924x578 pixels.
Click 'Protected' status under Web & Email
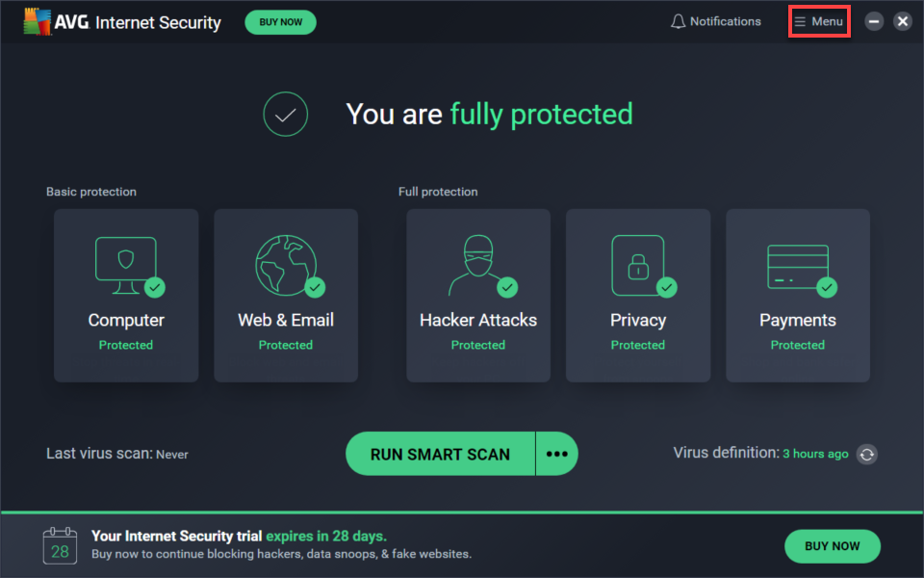[x=286, y=345]
